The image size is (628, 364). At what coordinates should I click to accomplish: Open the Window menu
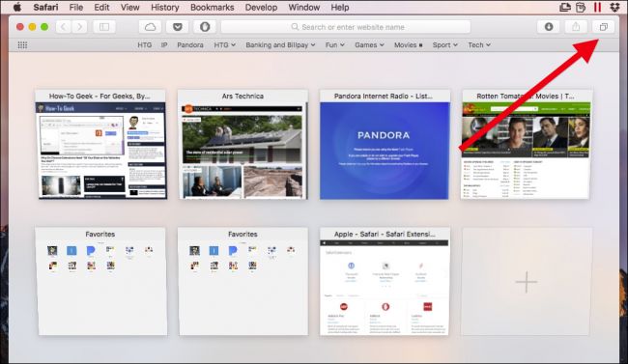tap(304, 7)
